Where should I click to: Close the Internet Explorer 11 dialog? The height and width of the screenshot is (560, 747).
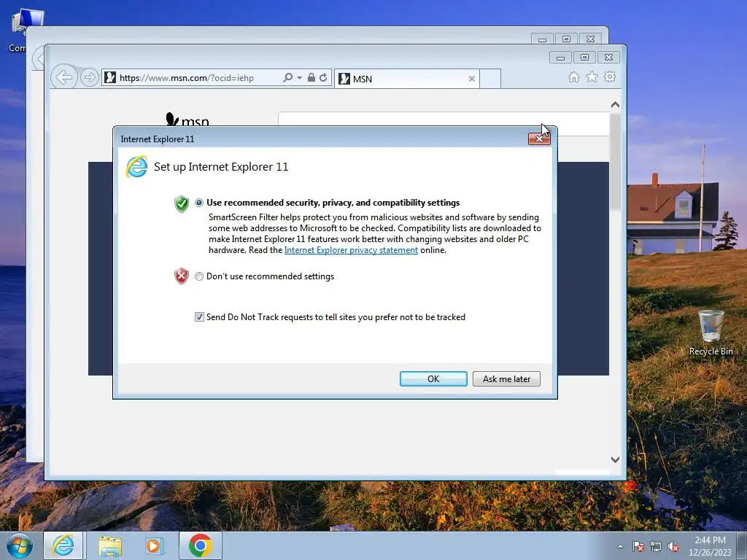point(539,139)
